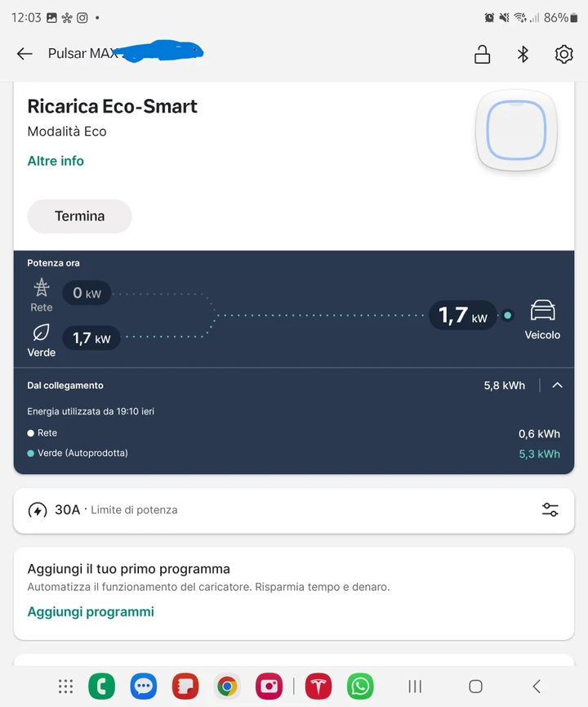This screenshot has width=588, height=707.
Task: Open the Aggiungi programmi link
Action: coord(91,612)
